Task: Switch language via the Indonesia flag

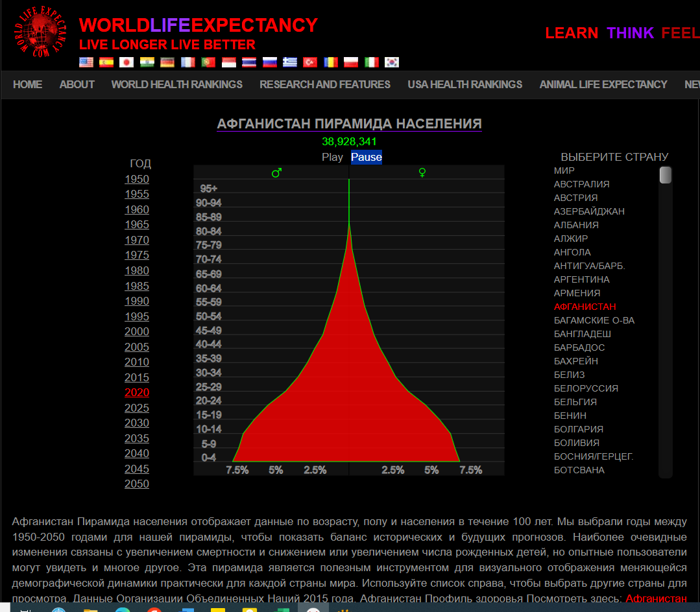Action: pyautogui.click(x=229, y=62)
